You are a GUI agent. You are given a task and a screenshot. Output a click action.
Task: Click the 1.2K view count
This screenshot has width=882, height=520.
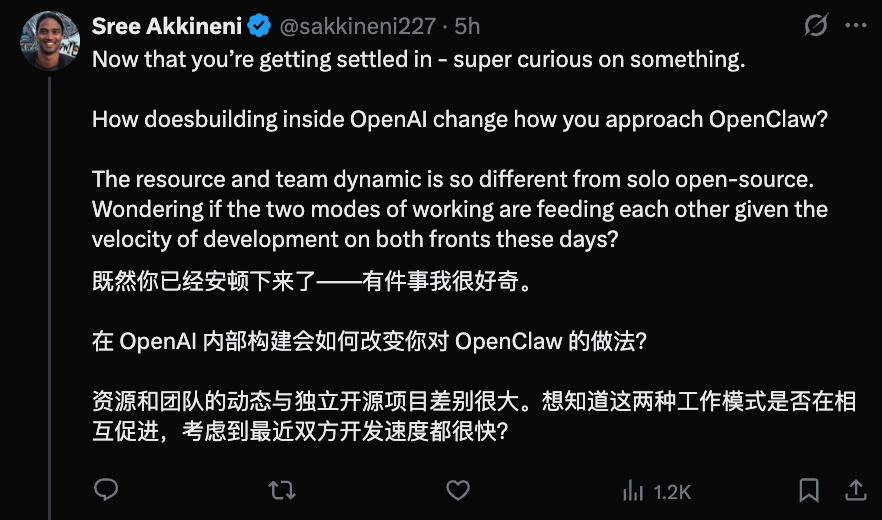coord(671,491)
